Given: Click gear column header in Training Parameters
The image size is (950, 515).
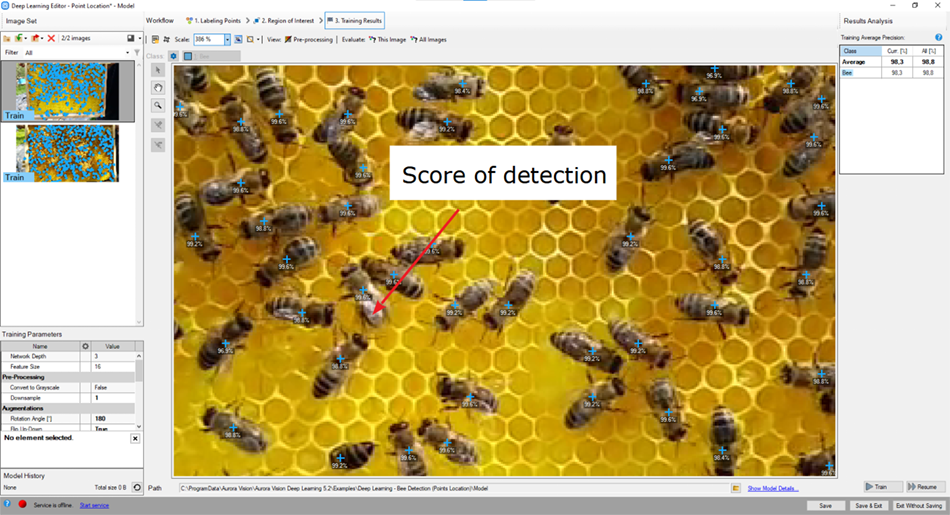Looking at the screenshot, I should [x=85, y=346].
